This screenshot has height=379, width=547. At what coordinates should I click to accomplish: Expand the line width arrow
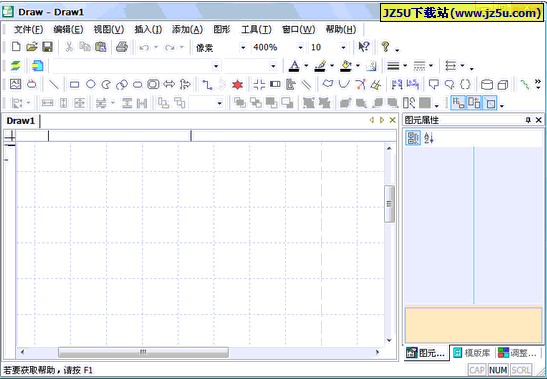click(x=405, y=66)
